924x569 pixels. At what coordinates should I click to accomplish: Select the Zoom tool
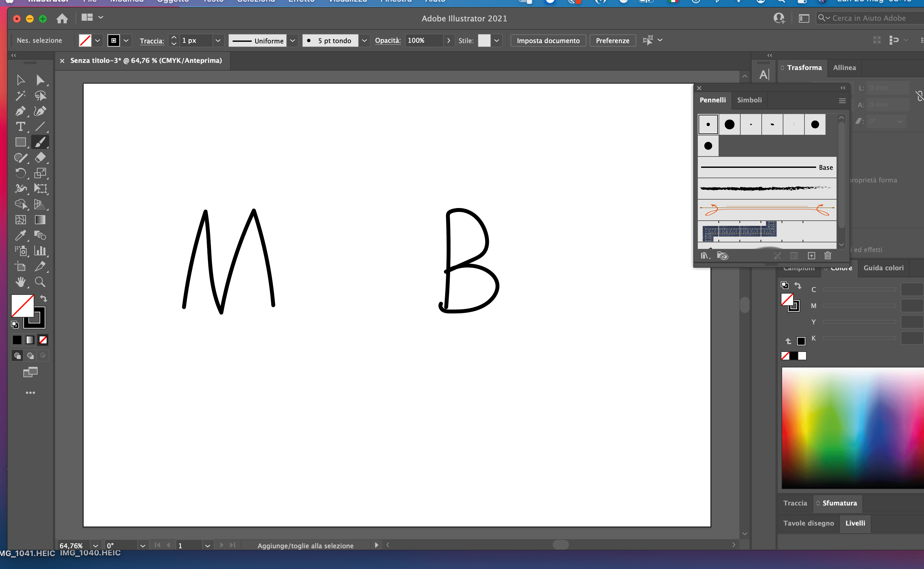[x=40, y=282]
